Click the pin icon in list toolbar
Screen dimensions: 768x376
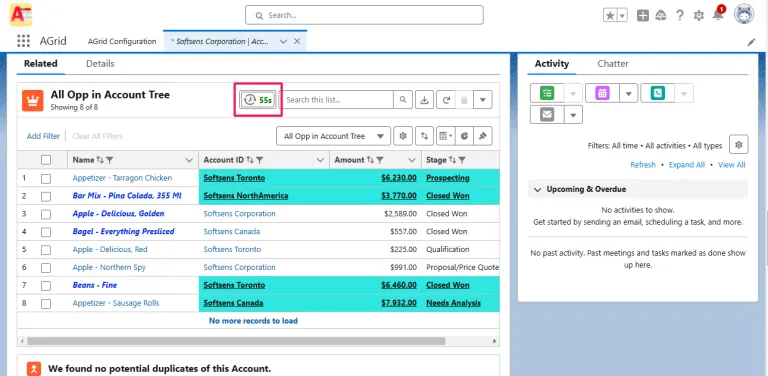pos(483,136)
